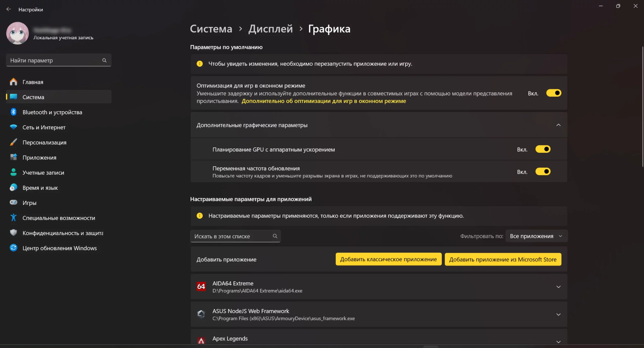Click the Bluetooth icon in the sidebar

pyautogui.click(x=14, y=112)
